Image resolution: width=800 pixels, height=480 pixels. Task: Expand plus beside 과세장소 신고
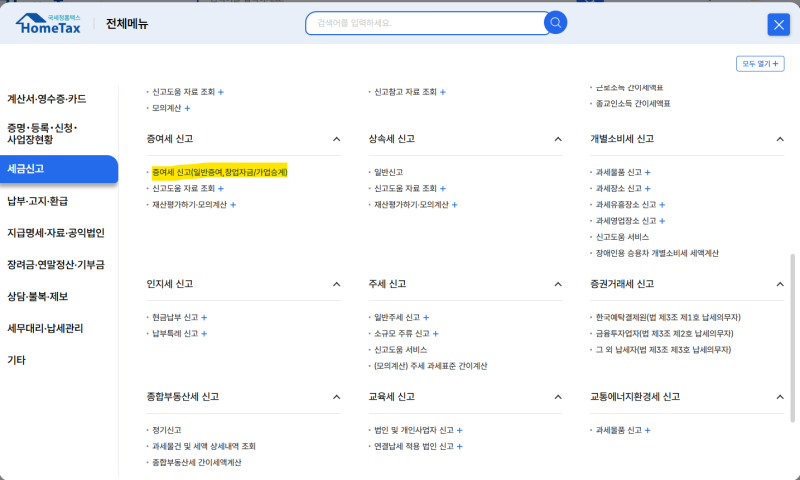click(x=647, y=189)
